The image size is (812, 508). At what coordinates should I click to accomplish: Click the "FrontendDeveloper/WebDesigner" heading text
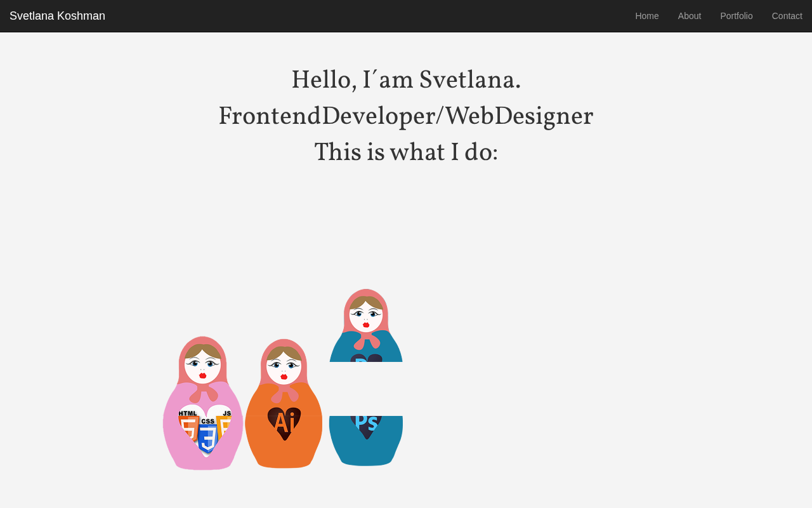406,116
